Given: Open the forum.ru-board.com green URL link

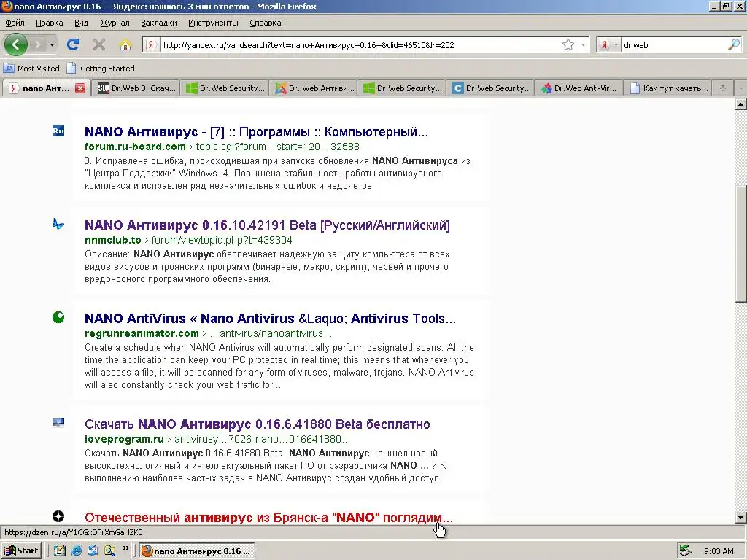Looking at the screenshot, I should pos(222,147).
